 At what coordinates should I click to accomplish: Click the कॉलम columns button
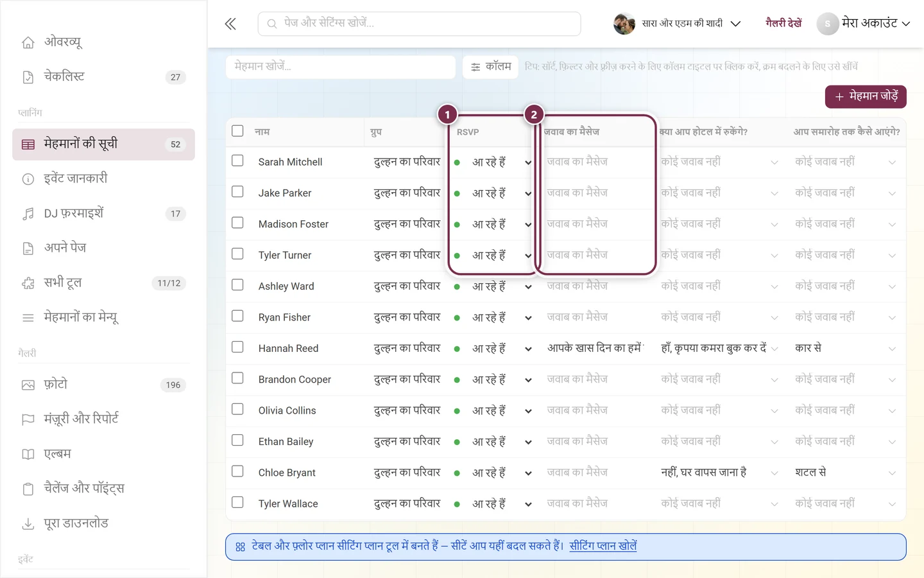click(491, 67)
